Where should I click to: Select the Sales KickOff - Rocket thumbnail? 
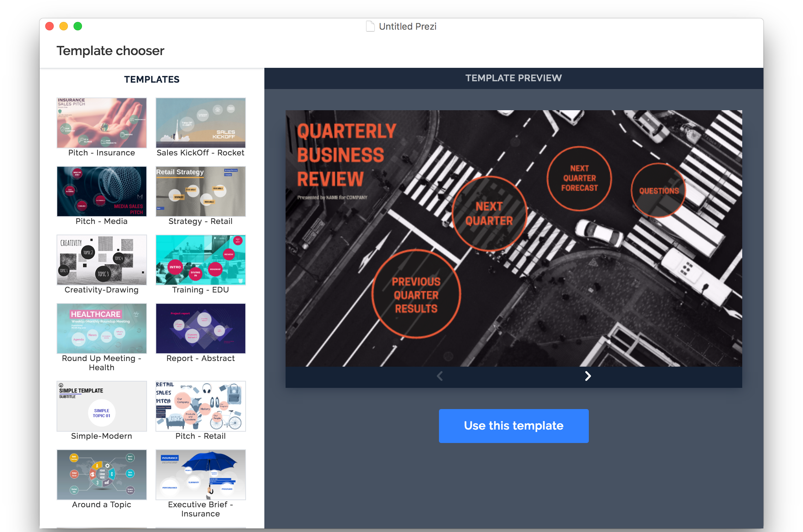coord(201,123)
